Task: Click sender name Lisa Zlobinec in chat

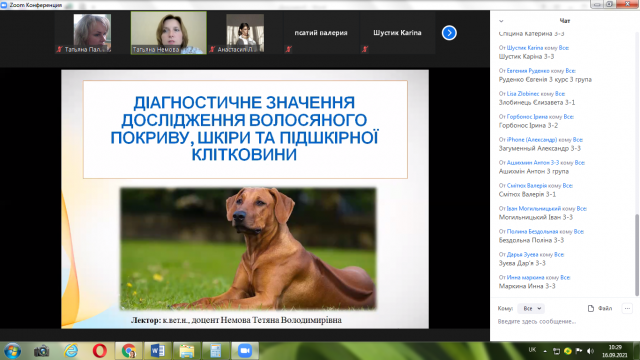Action: [523, 93]
